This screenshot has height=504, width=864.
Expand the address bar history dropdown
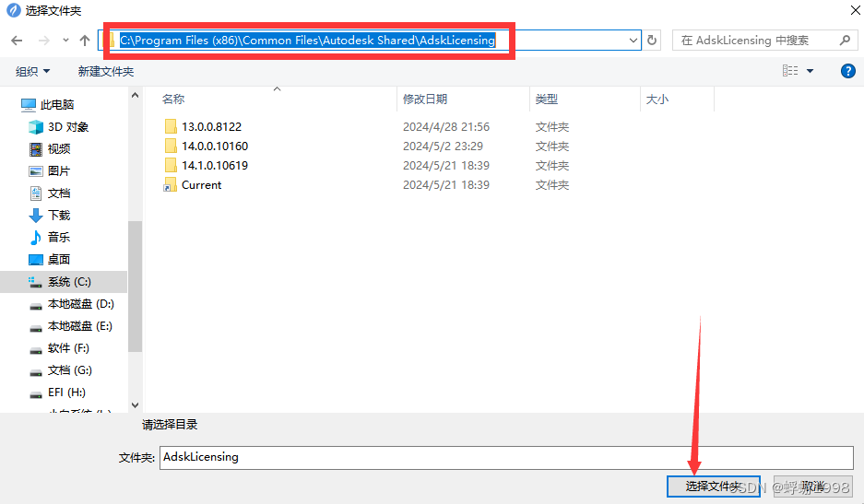coord(633,41)
